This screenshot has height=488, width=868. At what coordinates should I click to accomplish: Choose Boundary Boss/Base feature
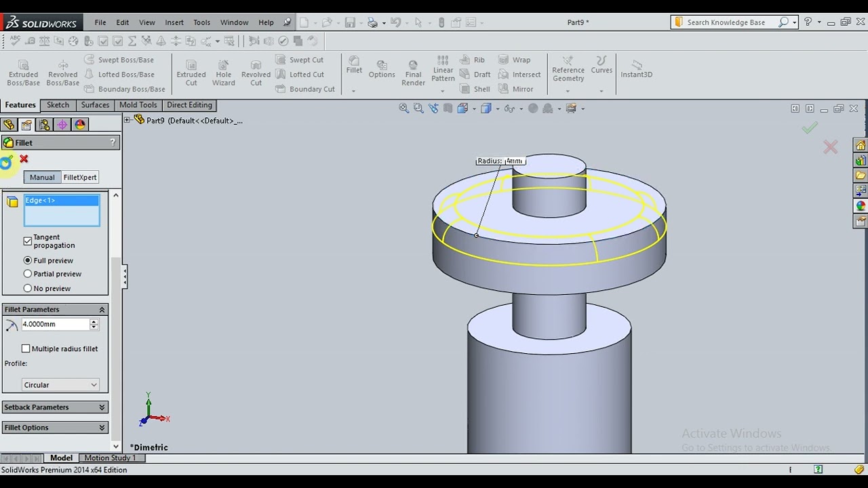pos(124,89)
